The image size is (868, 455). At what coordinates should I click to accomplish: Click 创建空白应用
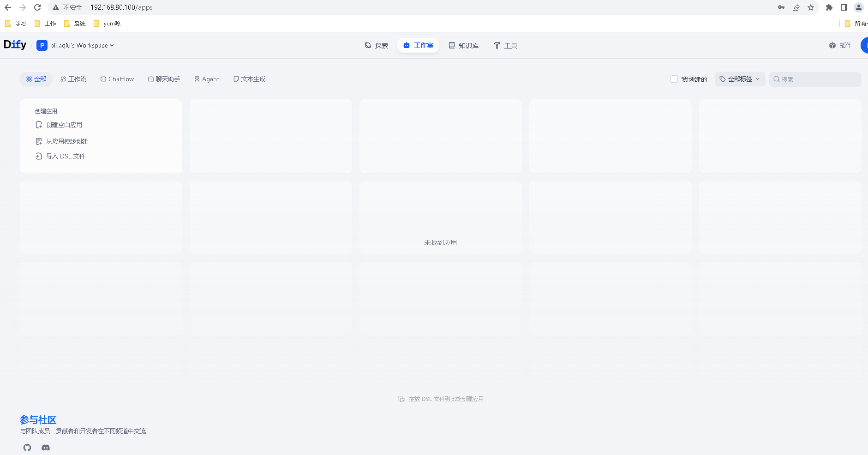(59, 125)
